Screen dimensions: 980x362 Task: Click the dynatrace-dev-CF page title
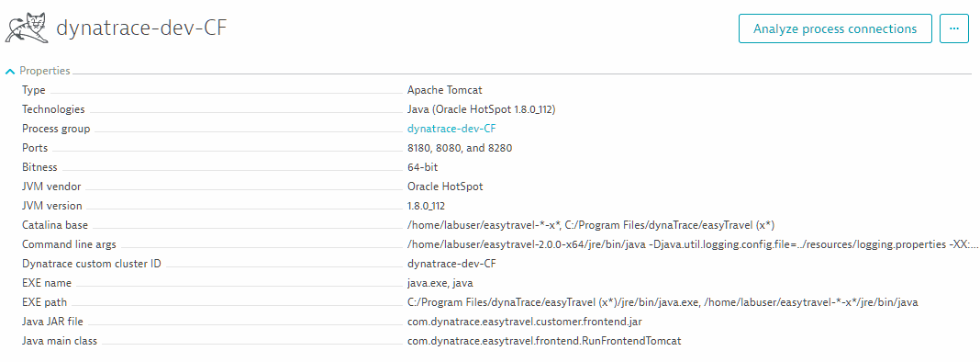click(x=141, y=28)
